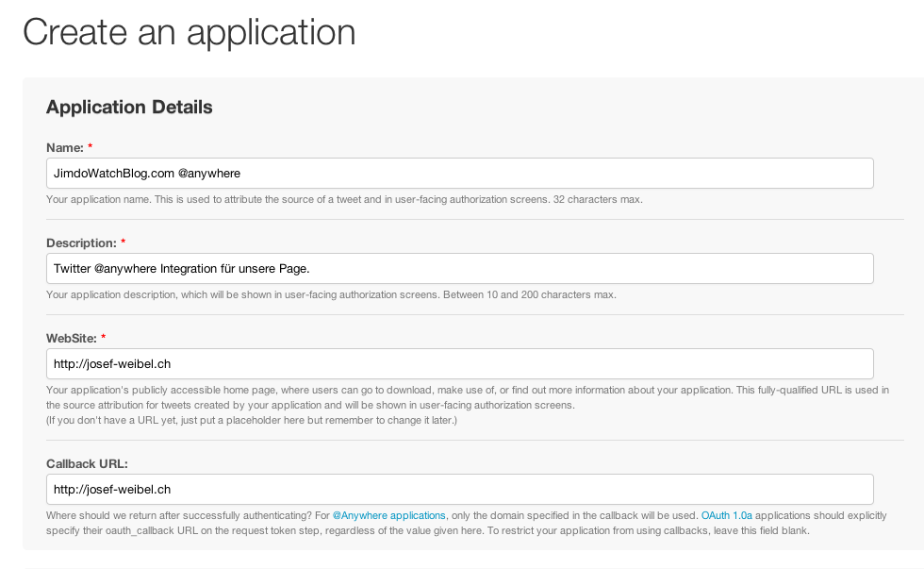924x569 pixels.
Task: Click the red asterisk beside Description
Action: pyautogui.click(x=124, y=243)
